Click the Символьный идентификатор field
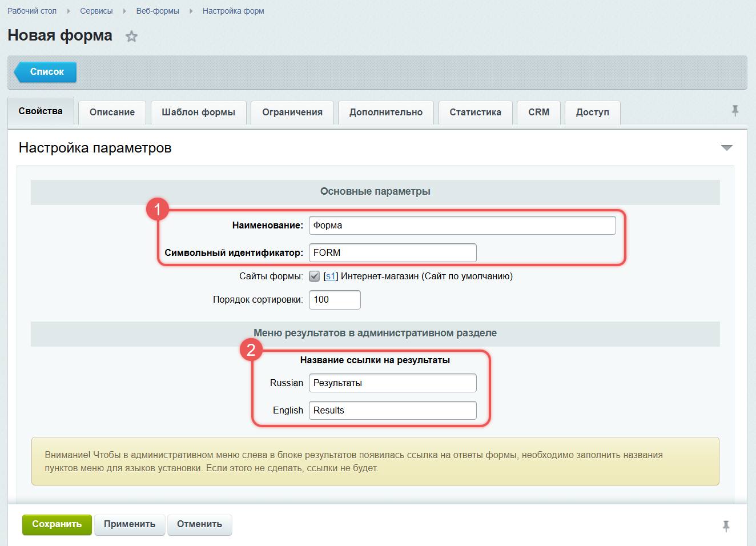Screen dimensions: 756x546 pos(393,253)
